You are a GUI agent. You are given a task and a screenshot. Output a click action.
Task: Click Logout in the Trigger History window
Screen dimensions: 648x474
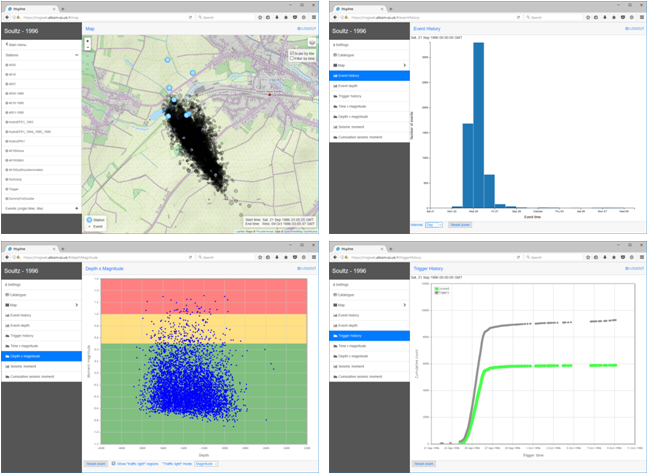click(635, 269)
